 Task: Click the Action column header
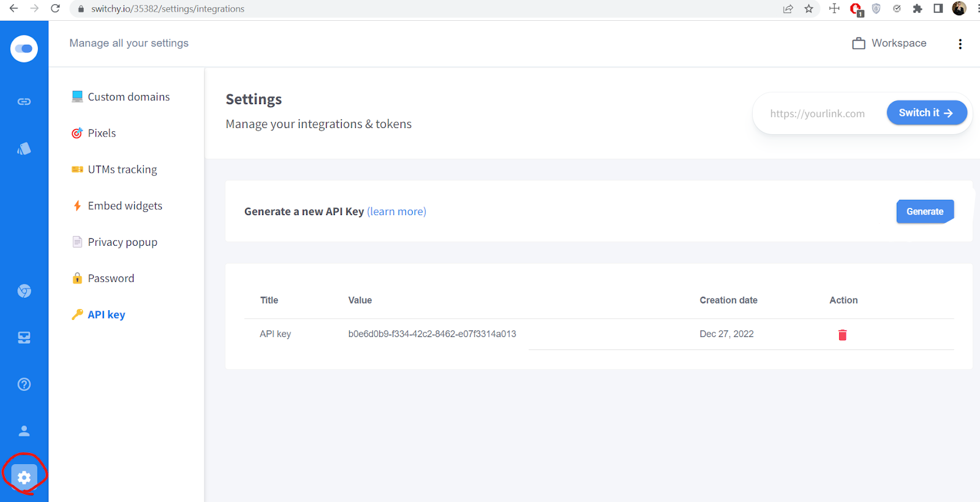(x=843, y=300)
